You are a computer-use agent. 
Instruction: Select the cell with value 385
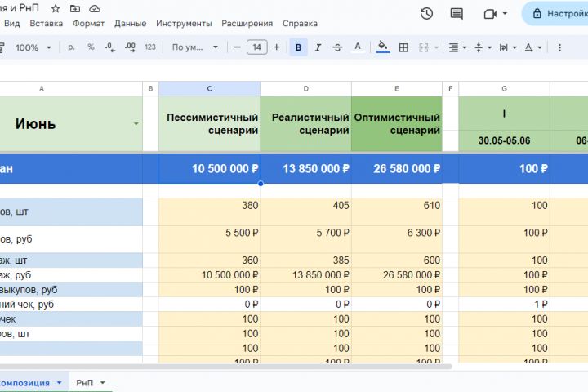(306, 261)
